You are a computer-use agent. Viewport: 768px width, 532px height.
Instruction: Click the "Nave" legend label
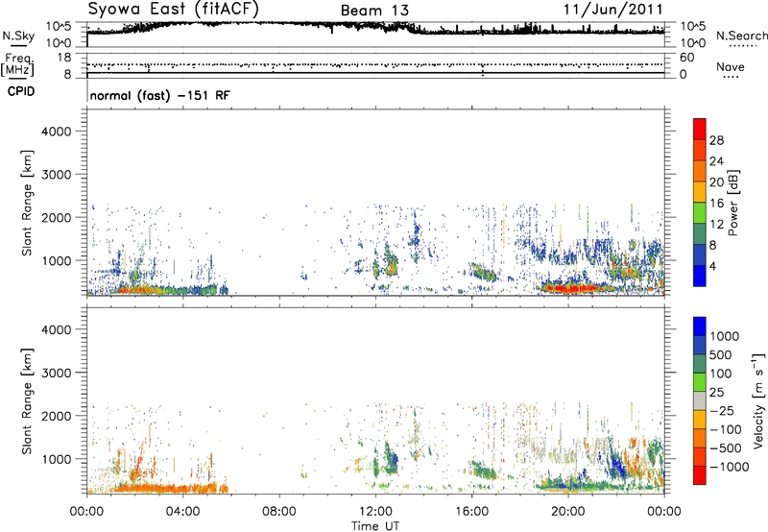(x=730, y=67)
